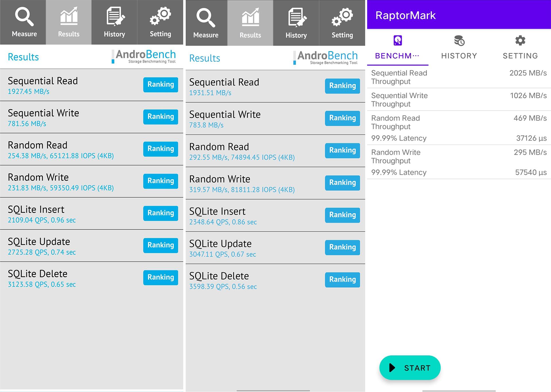Tap the Measure magnifier icon in left AndroBench
The width and height of the screenshot is (551, 392).
coord(24,17)
